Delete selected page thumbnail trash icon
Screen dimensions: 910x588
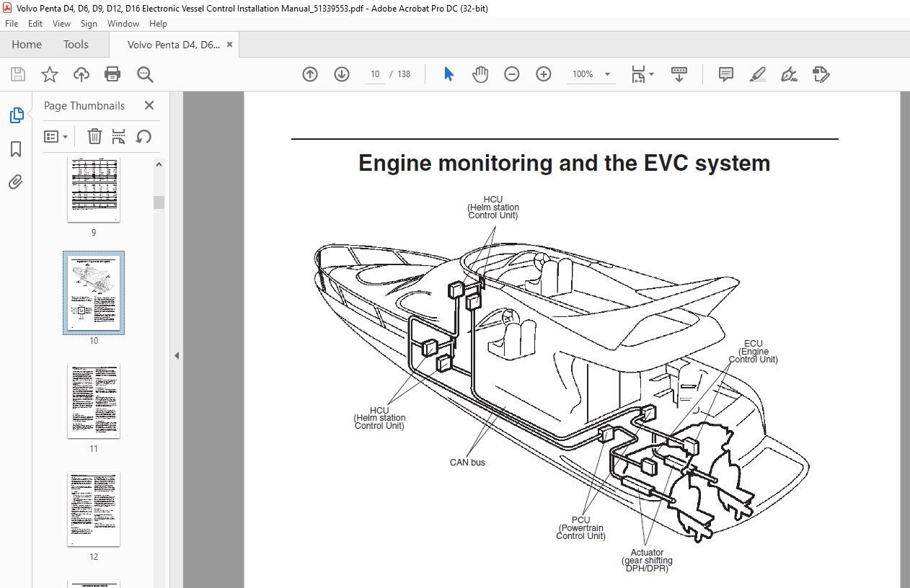click(94, 136)
